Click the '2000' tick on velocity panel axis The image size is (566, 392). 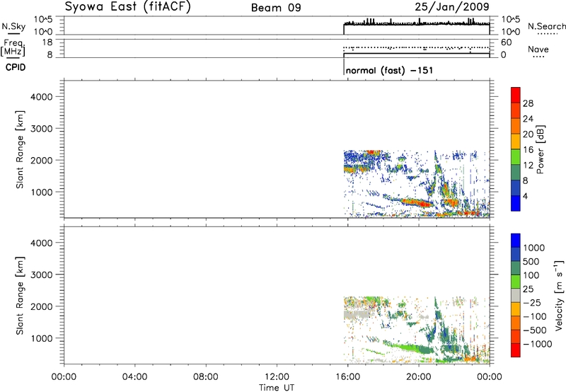coord(41,306)
